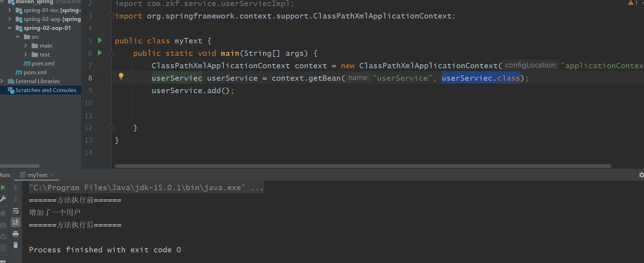This screenshot has width=644, height=263.
Task: Select the src folder label
Action: (35, 37)
